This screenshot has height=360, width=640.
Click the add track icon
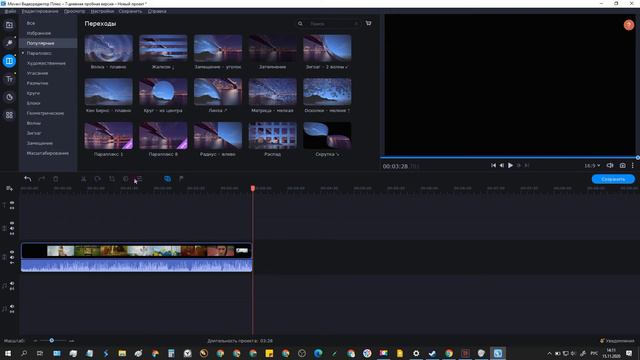(x=9, y=189)
